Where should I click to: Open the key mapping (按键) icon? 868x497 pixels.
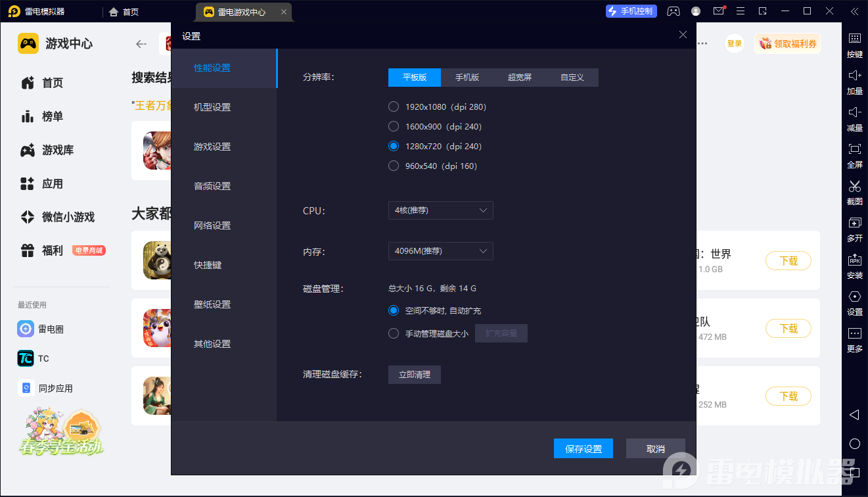pos(854,39)
